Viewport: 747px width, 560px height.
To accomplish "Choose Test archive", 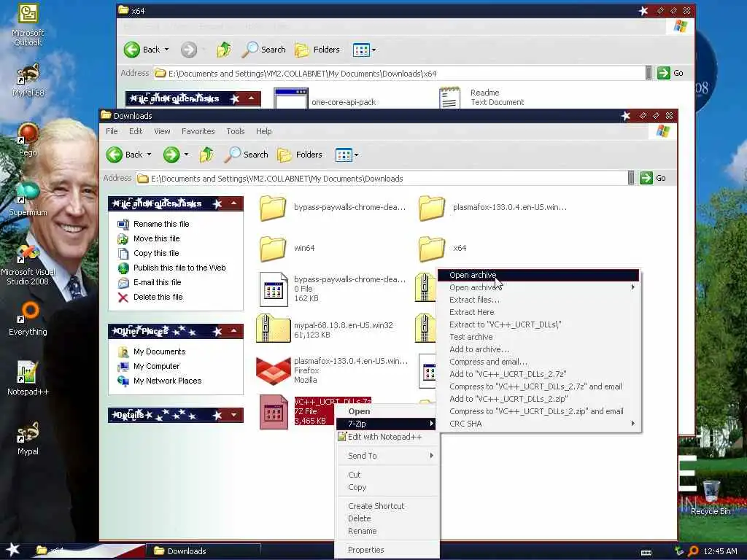I will pyautogui.click(x=538, y=337).
